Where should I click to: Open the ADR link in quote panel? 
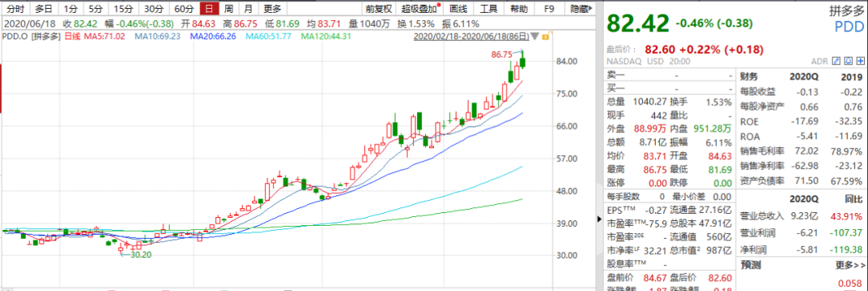[819, 61]
